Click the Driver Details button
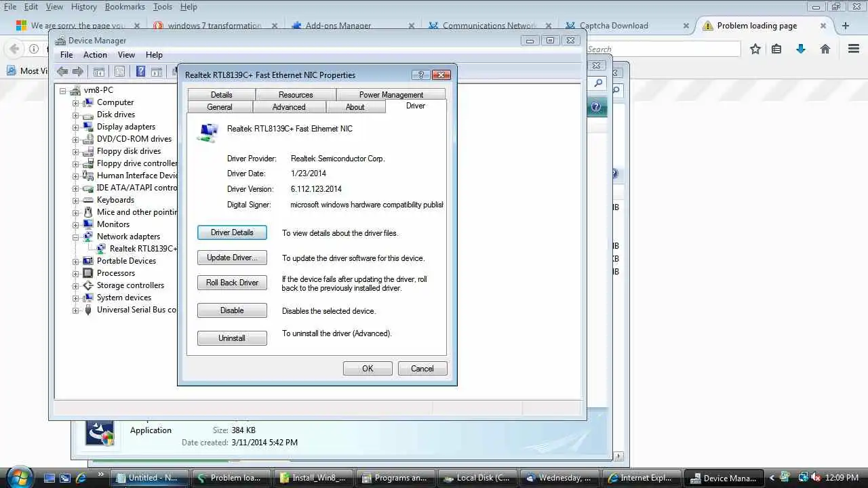 (232, 232)
